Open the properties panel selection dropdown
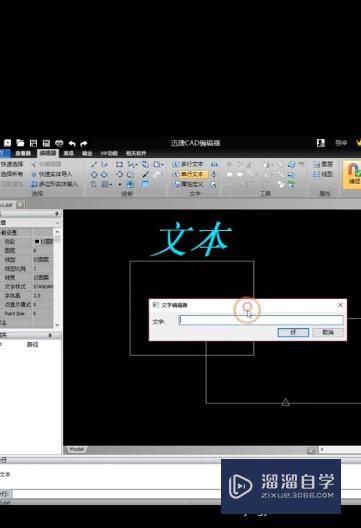361x528 pixels. click(57, 223)
